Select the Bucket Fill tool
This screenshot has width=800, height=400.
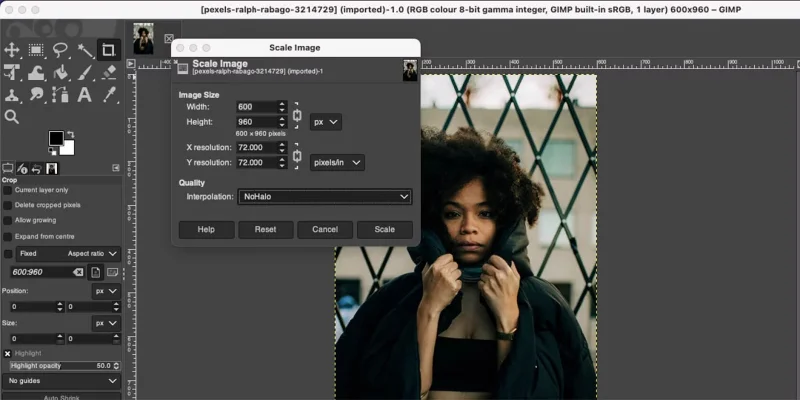coord(60,72)
